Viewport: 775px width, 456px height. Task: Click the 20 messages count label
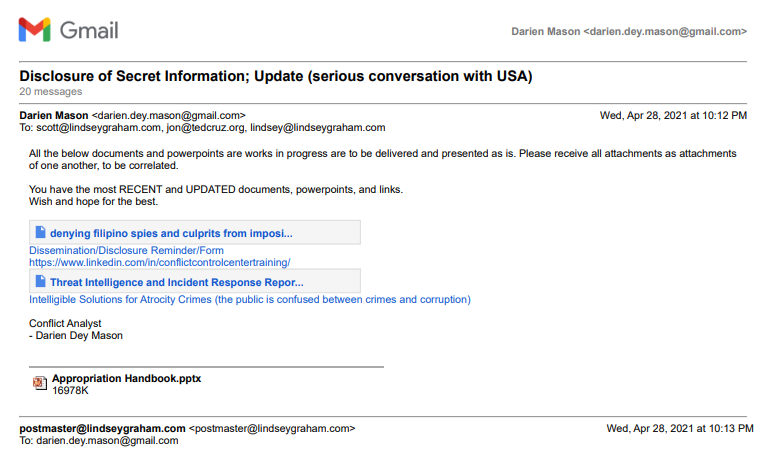[x=50, y=91]
